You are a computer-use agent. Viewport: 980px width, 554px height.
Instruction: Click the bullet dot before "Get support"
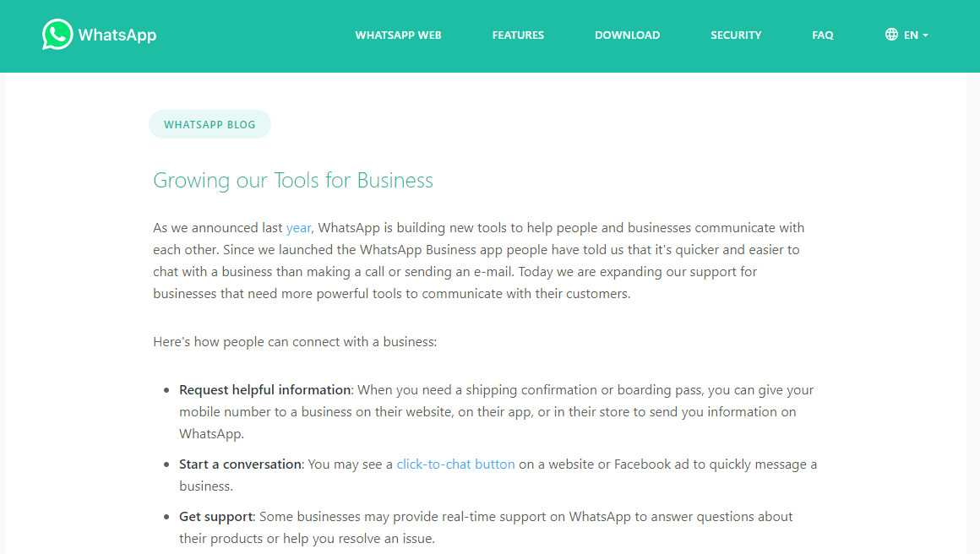(166, 517)
